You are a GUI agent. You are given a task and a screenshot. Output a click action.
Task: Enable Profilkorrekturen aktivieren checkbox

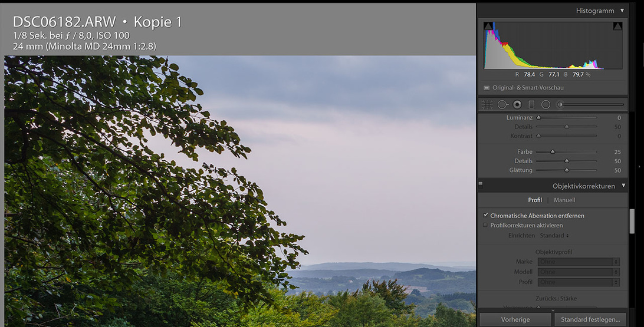(x=485, y=225)
